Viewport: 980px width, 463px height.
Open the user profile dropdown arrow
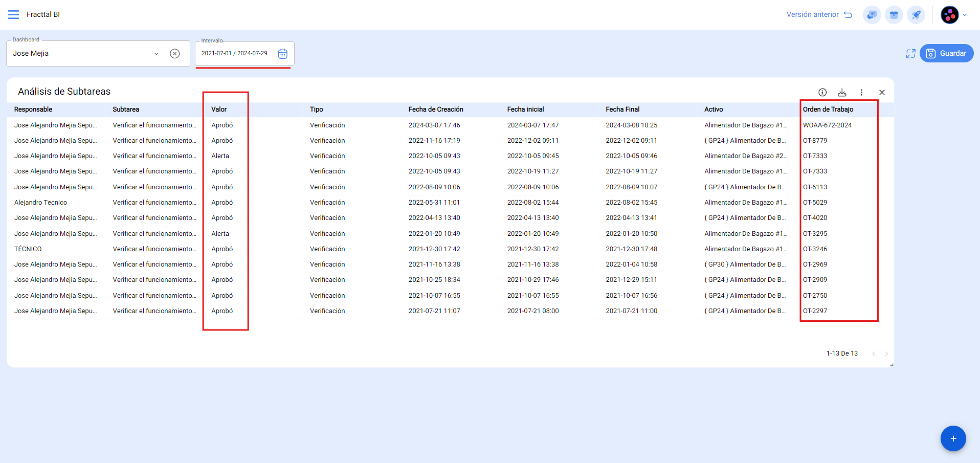pyautogui.click(x=965, y=15)
